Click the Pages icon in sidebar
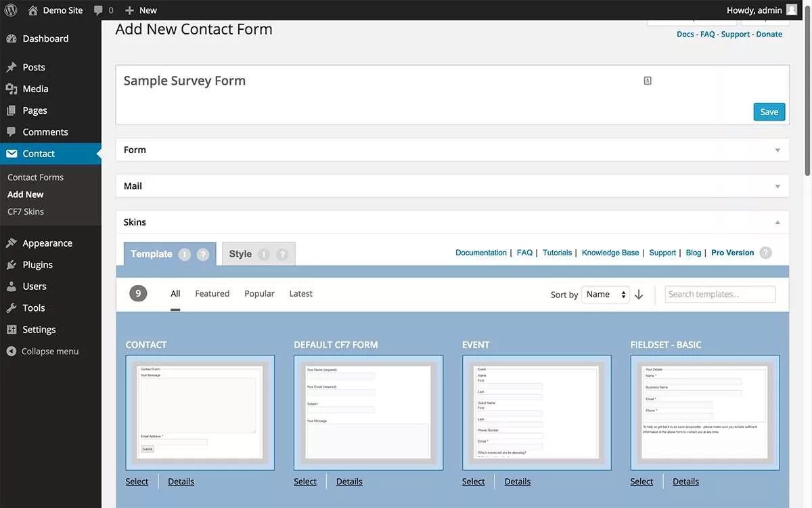Image resolution: width=812 pixels, height=508 pixels. pos(12,110)
